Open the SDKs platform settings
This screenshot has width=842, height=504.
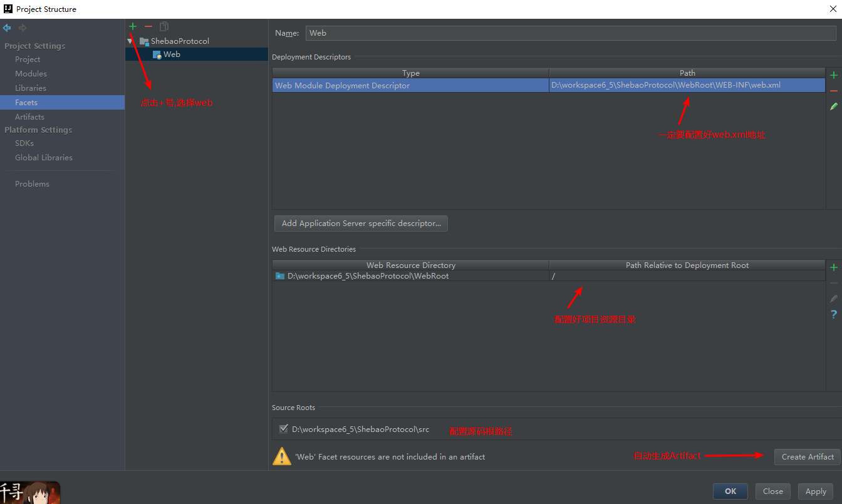click(x=24, y=143)
